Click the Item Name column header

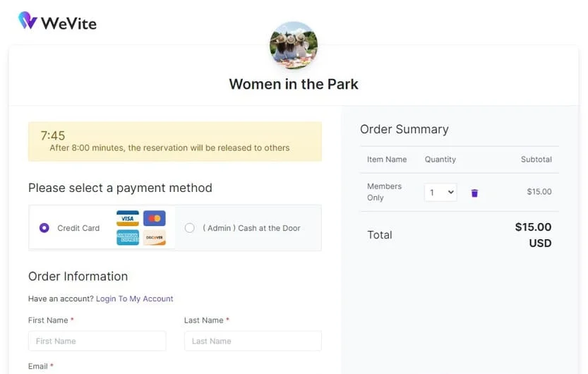coord(387,159)
